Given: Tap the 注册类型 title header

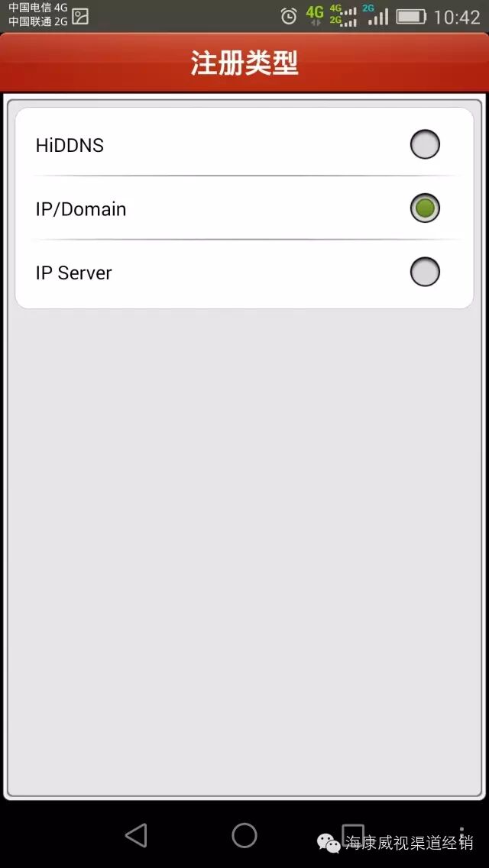Looking at the screenshot, I should 244,63.
